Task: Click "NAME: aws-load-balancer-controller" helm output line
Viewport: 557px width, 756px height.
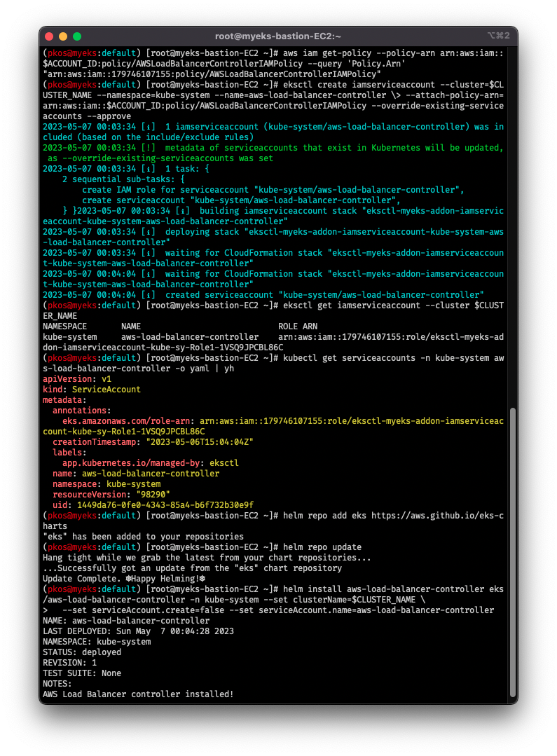Action: pyautogui.click(x=126, y=621)
